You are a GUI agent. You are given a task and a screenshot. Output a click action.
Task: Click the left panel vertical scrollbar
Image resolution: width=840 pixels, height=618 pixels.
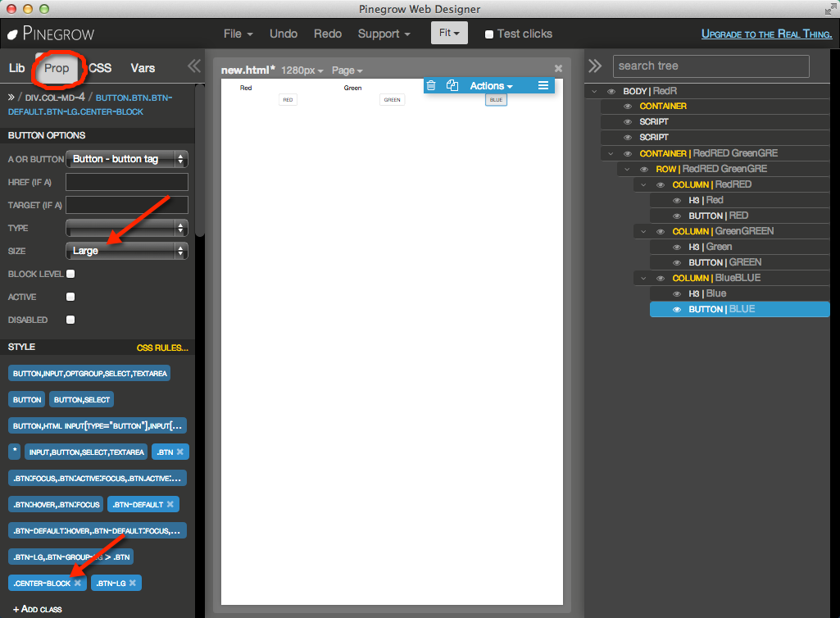pyautogui.click(x=200, y=161)
